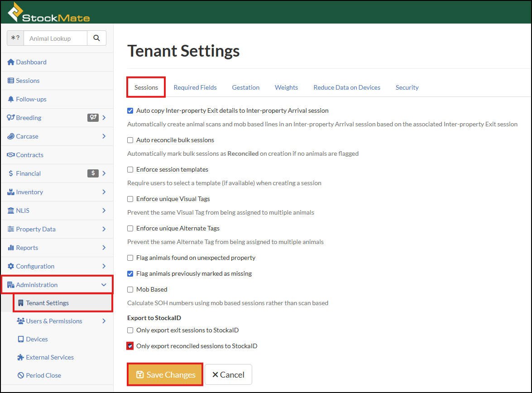Screen dimensions: 532x393
Task: Expand the Carcase menu chevron
Action: click(104, 136)
